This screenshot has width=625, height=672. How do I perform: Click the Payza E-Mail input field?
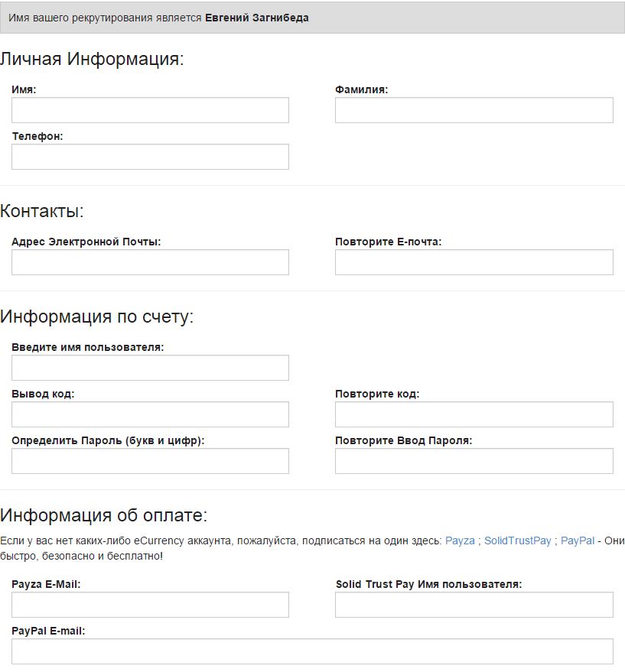pyautogui.click(x=150, y=605)
